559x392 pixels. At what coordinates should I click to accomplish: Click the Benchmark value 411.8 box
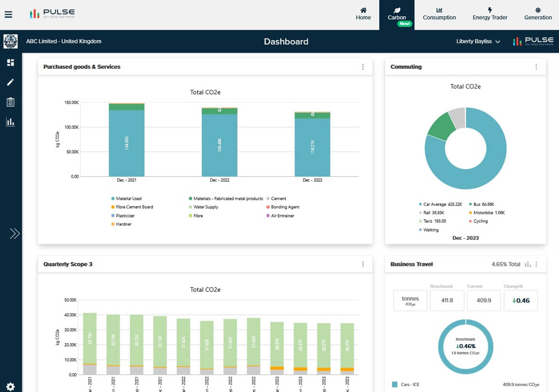pos(447,300)
